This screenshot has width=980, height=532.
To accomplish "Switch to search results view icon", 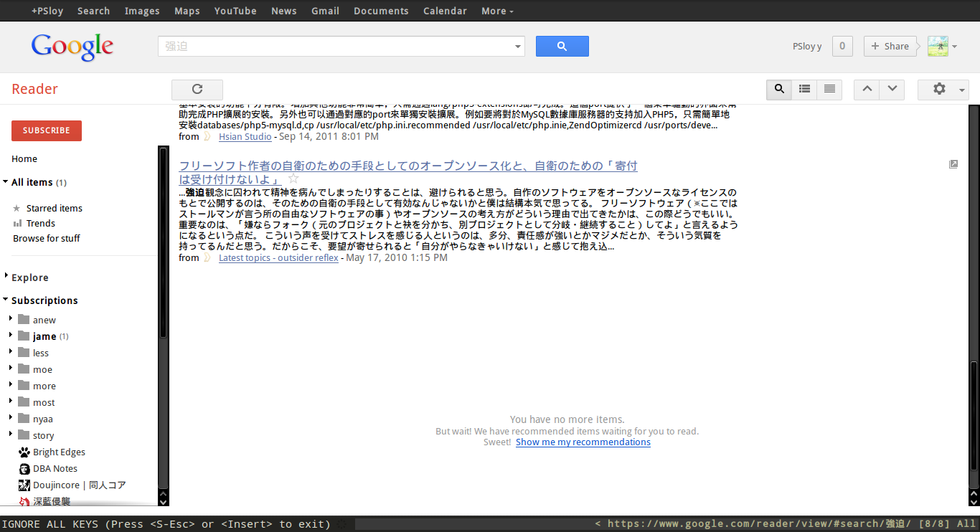I will [779, 90].
